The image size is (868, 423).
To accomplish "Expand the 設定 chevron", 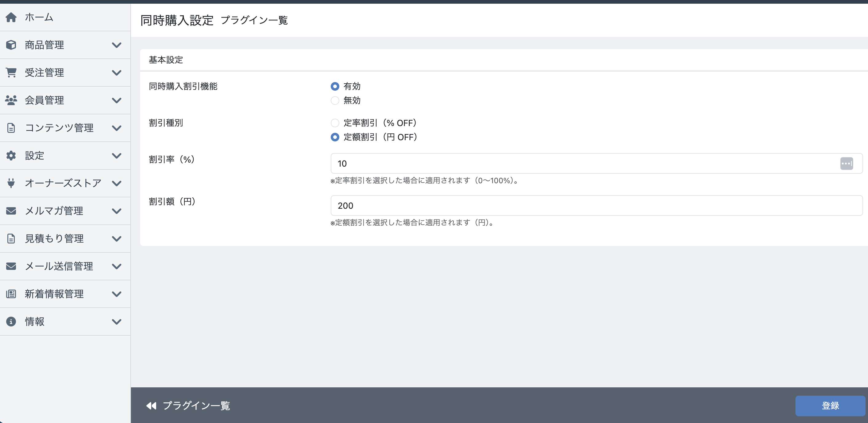I will coord(116,155).
